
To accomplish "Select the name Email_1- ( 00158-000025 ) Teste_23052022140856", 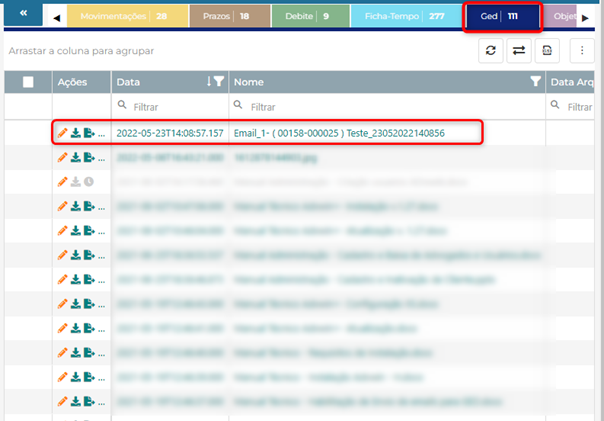I will (x=339, y=133).
